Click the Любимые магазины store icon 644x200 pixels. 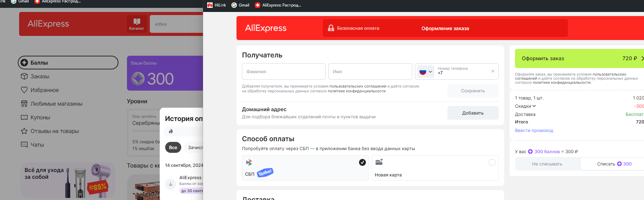pyautogui.click(x=24, y=104)
